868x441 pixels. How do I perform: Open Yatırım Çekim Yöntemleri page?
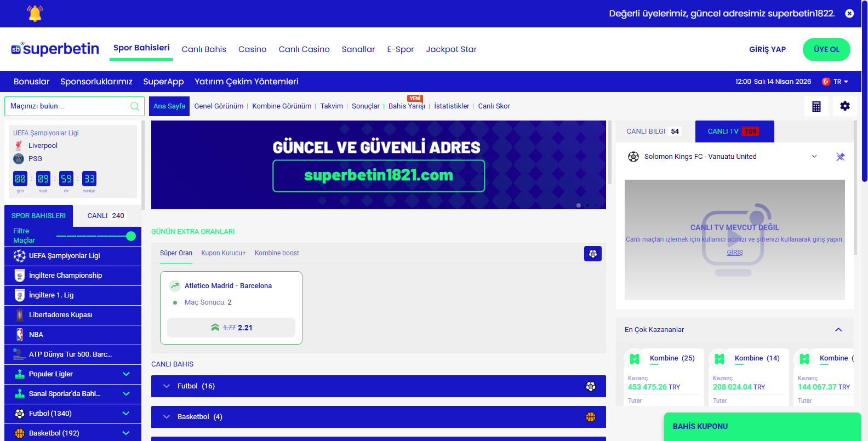[x=247, y=82]
